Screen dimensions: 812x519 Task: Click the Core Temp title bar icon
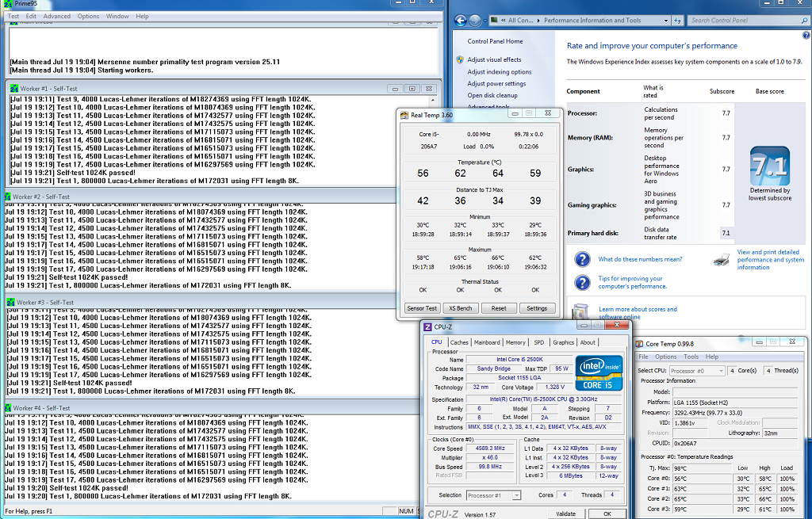640,344
